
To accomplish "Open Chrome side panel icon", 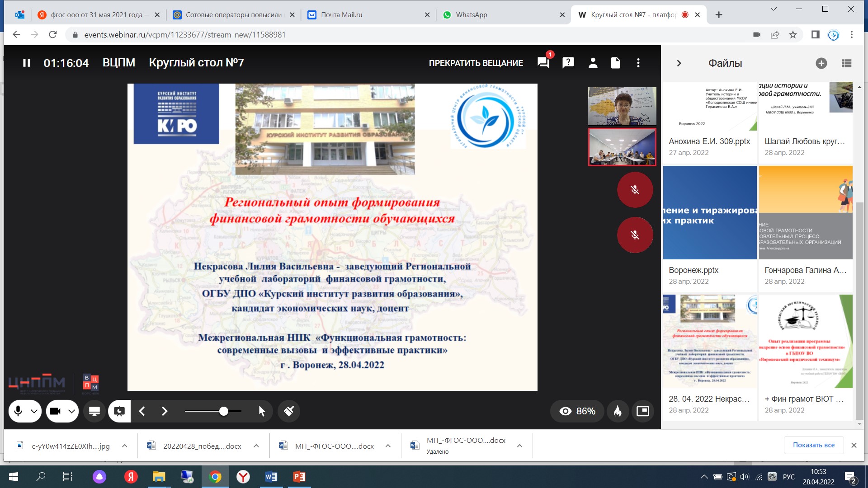I will pos(816,35).
